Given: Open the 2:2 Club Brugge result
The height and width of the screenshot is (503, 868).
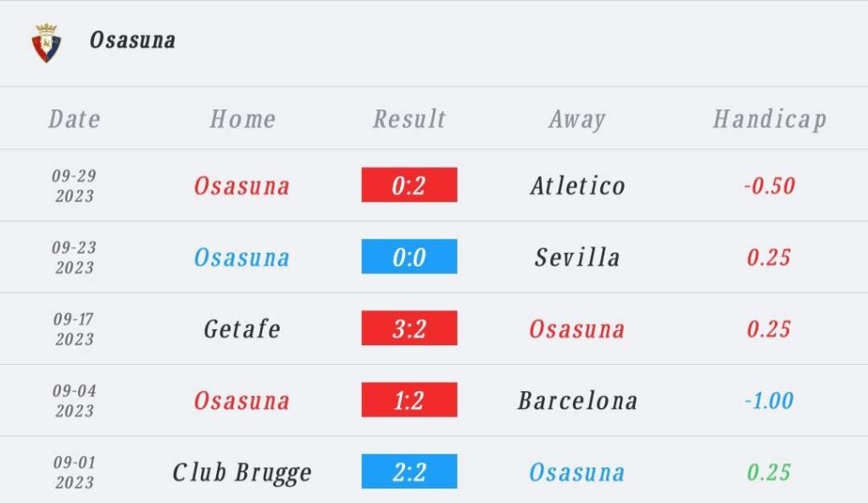Looking at the screenshot, I should (x=409, y=472).
